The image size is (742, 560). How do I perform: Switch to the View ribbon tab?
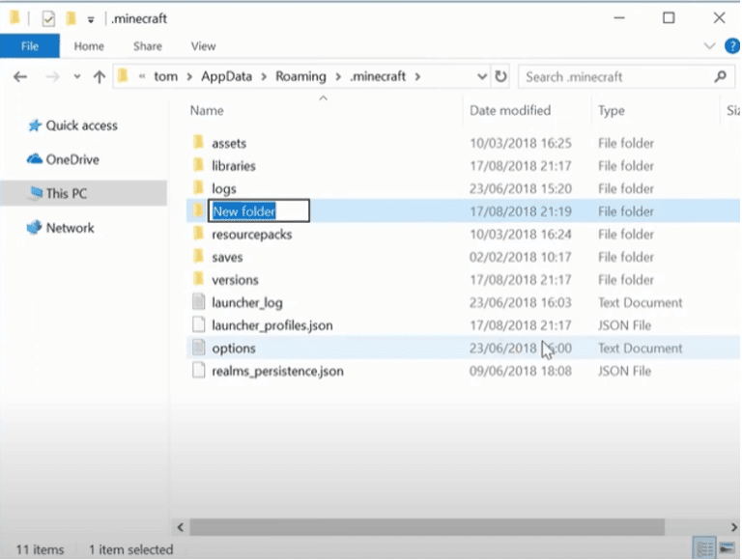point(203,45)
